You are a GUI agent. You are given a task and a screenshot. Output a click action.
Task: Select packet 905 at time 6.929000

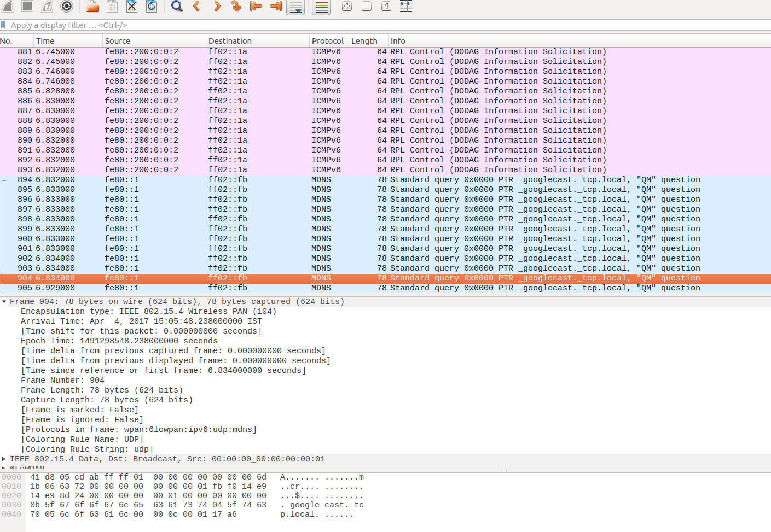(385, 288)
